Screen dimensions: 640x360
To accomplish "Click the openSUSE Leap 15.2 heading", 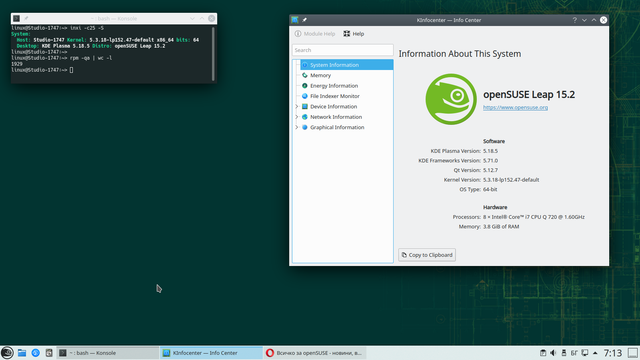I will [x=529, y=95].
